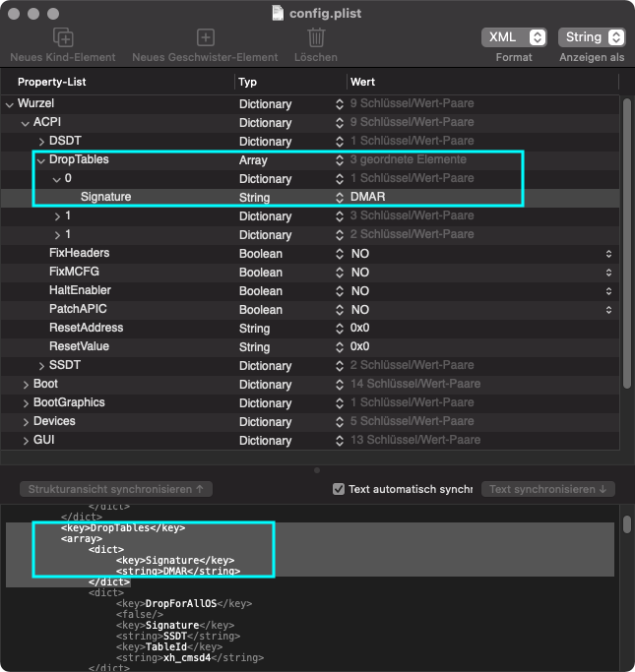Select the ResetAddress row
The width and height of the screenshot is (635, 672).
pyautogui.click(x=309, y=328)
